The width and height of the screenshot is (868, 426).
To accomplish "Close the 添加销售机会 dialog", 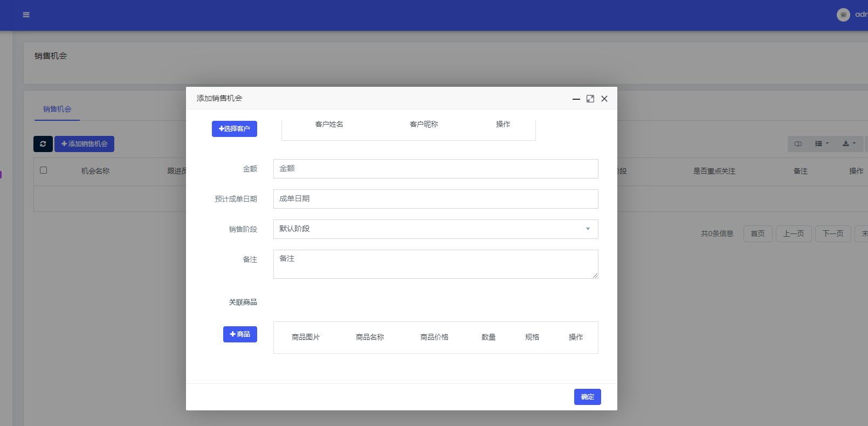I will point(604,99).
